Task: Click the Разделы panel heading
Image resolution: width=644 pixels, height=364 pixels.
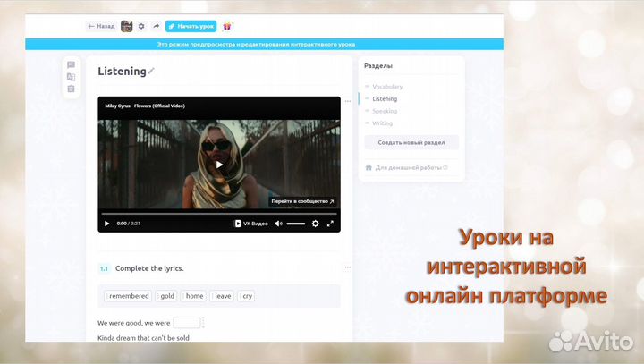Action: 378,65
